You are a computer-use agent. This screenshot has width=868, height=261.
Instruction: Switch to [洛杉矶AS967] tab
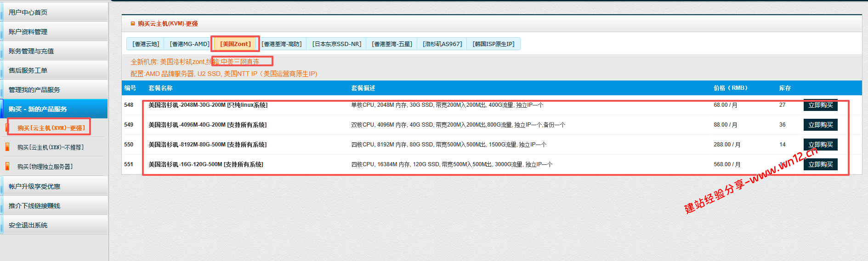tap(442, 44)
